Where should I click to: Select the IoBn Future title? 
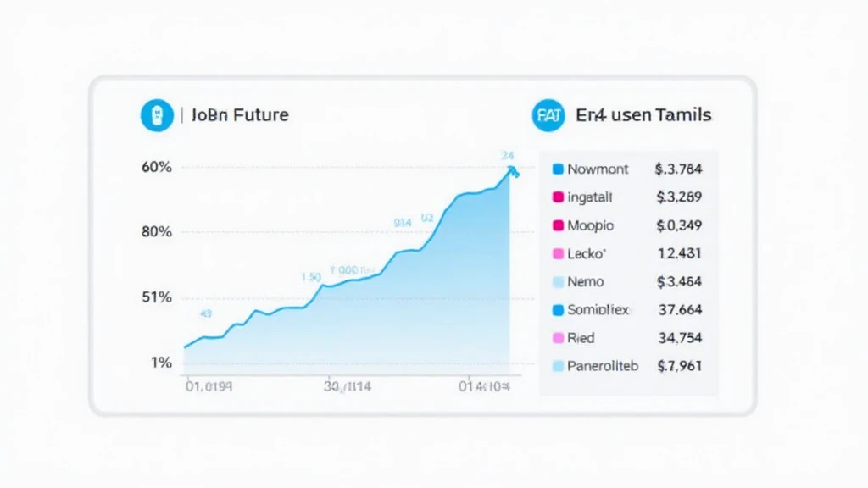240,114
